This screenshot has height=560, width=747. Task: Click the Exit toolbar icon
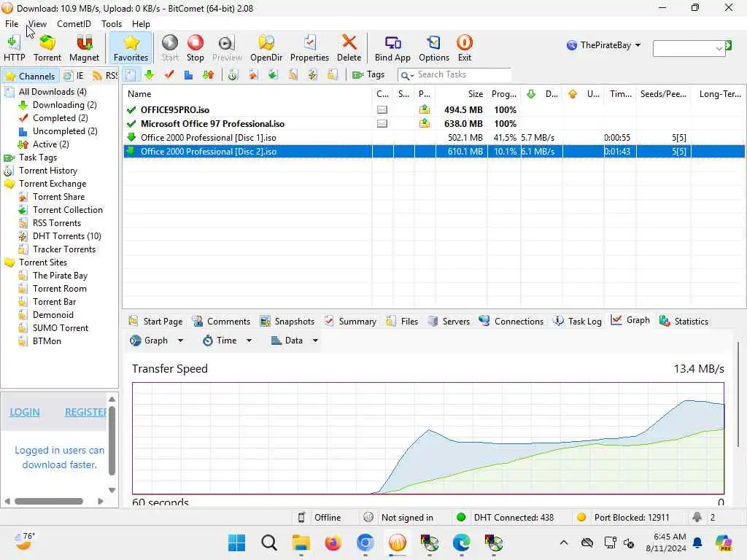tap(465, 48)
